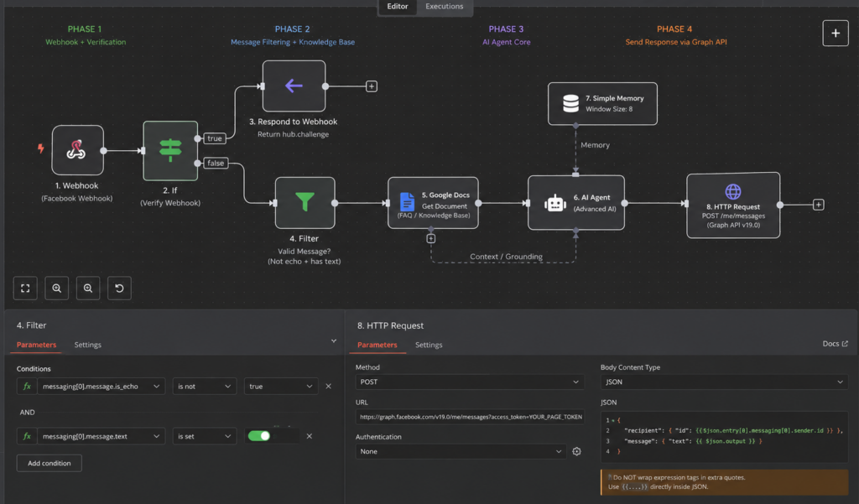
Task: Click the 'PHASE 4' heading
Action: click(x=674, y=29)
